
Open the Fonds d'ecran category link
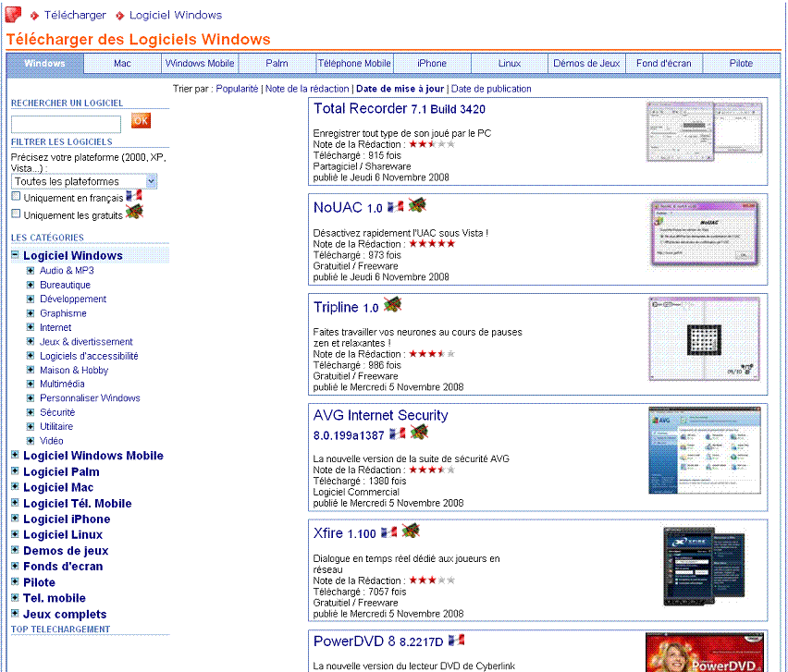63,567
